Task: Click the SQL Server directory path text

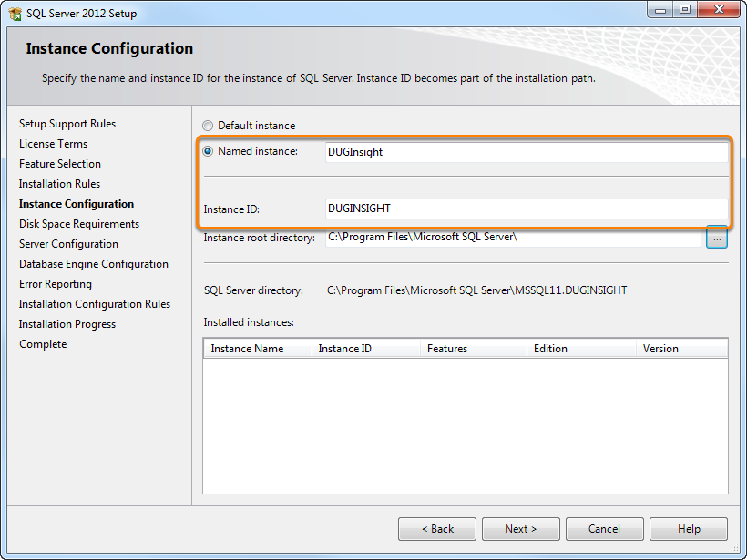Action: (476, 290)
